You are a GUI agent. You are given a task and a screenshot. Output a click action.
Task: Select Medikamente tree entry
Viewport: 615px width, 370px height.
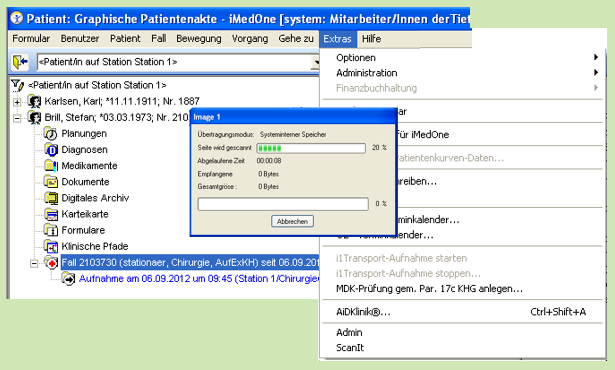point(89,166)
